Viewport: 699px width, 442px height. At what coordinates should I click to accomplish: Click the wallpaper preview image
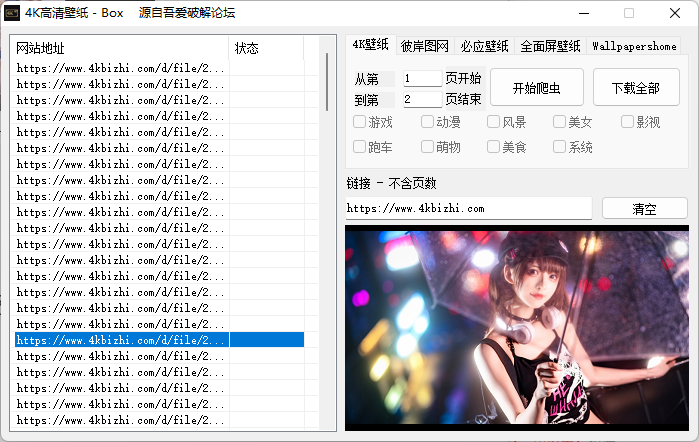point(516,326)
